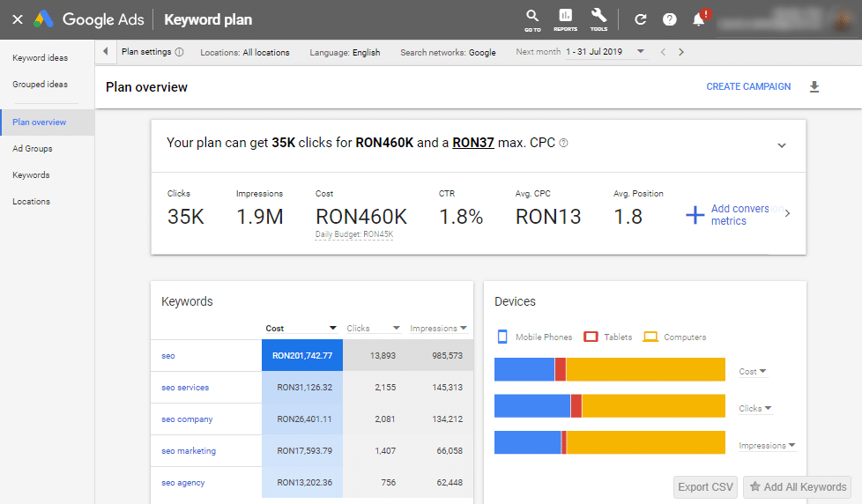Click the yellow computers segment of Clicks bar
862x504 pixels.
pos(654,405)
